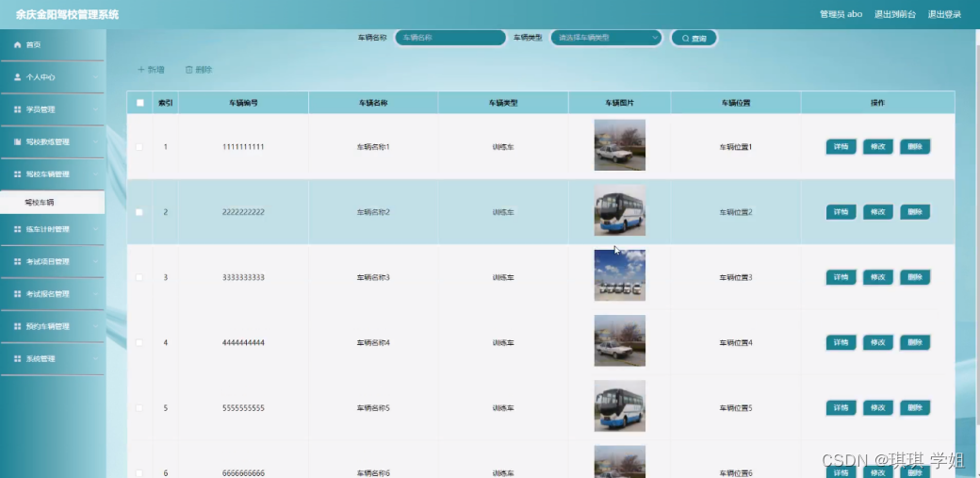Check the checkbox for row 5555555555
The image size is (980, 478).
tap(139, 408)
